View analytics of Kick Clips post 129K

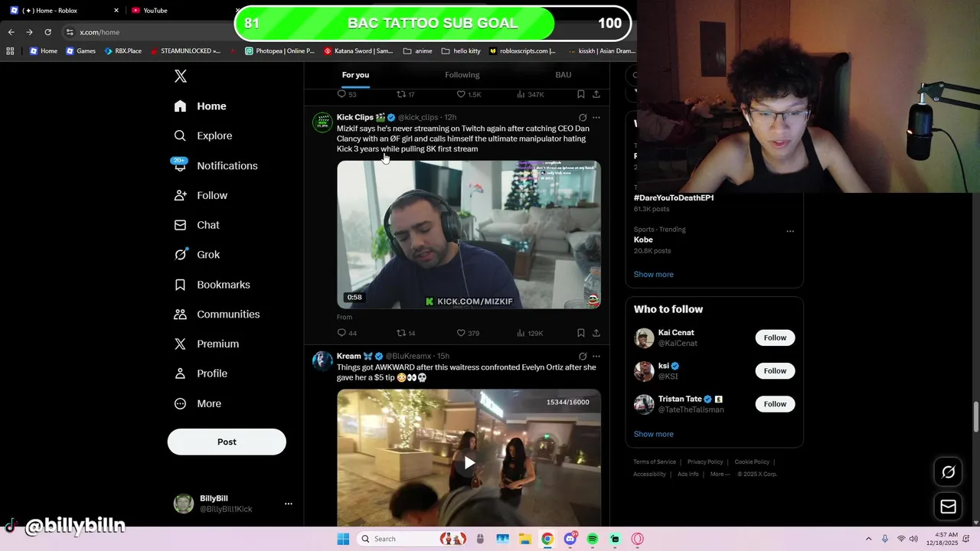pos(530,333)
